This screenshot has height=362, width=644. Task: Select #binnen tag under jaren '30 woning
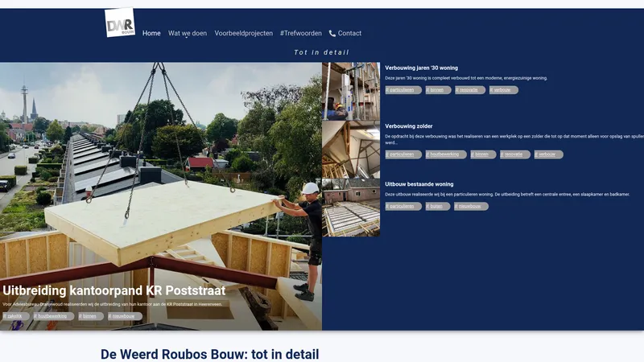click(x=438, y=90)
